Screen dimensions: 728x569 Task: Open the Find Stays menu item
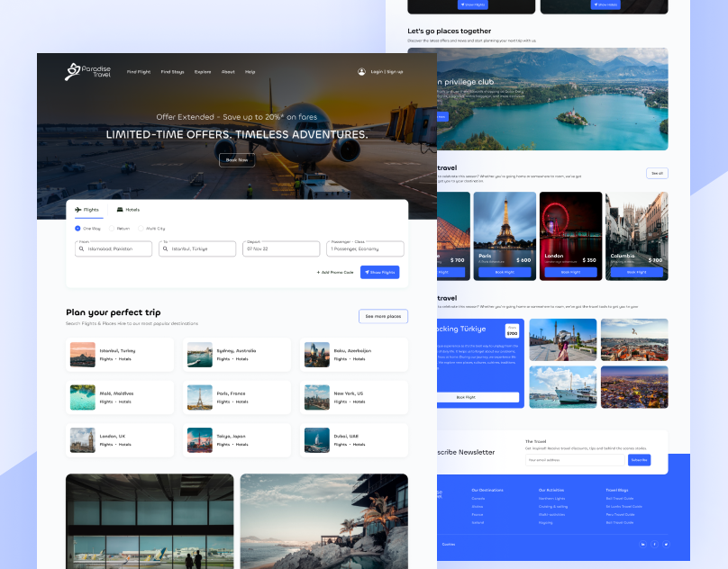point(173,72)
